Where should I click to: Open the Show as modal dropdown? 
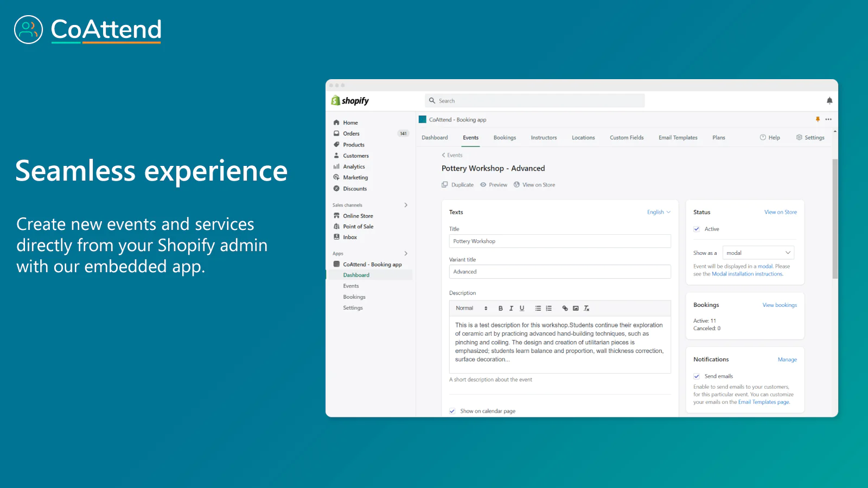758,253
